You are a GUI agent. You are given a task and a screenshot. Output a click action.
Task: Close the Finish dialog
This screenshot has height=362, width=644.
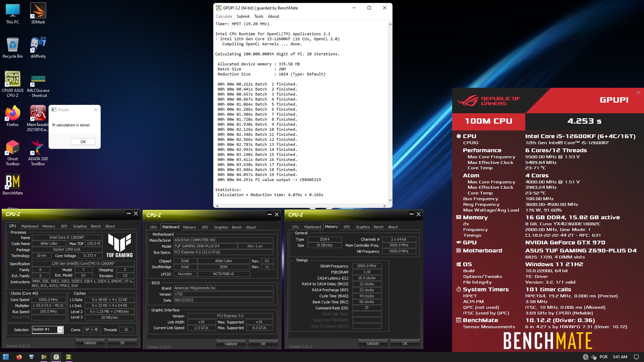tap(96, 110)
